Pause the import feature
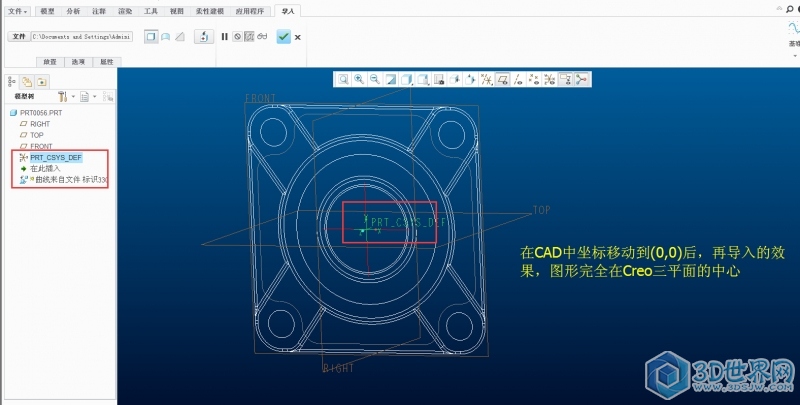 (x=225, y=37)
